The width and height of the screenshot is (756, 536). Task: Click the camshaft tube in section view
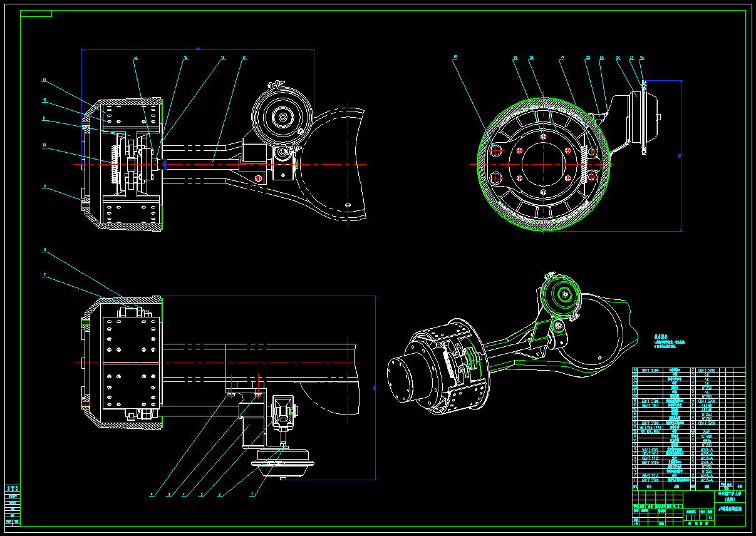200,163
